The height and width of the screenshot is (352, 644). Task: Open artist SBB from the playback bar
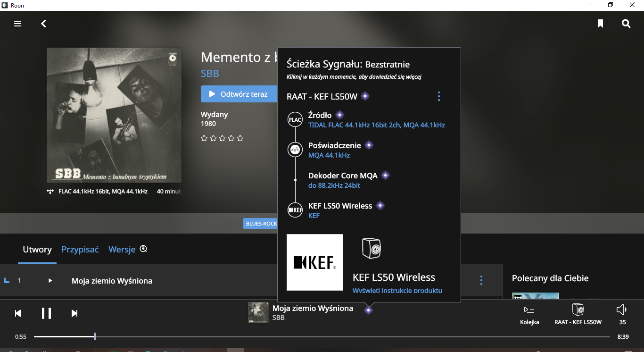tap(279, 318)
